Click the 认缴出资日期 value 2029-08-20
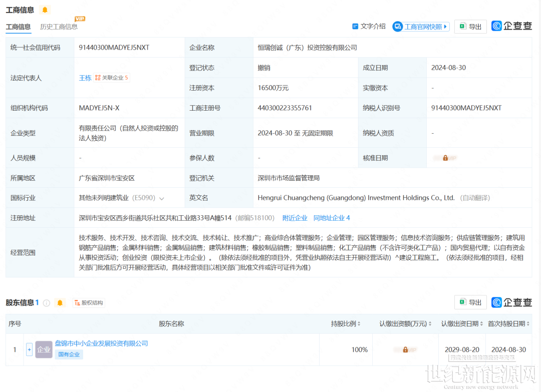 pos(462,349)
